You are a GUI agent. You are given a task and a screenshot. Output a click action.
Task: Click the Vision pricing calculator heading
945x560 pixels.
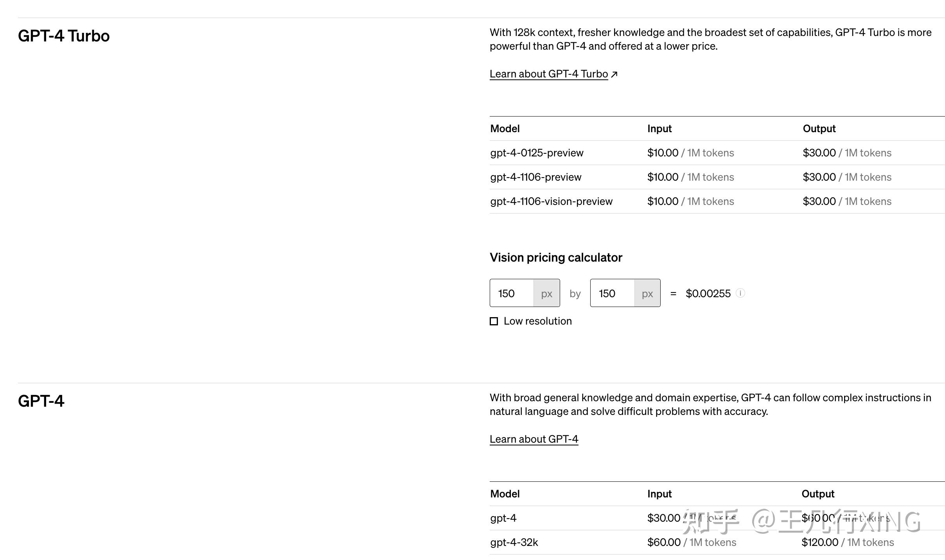point(556,257)
